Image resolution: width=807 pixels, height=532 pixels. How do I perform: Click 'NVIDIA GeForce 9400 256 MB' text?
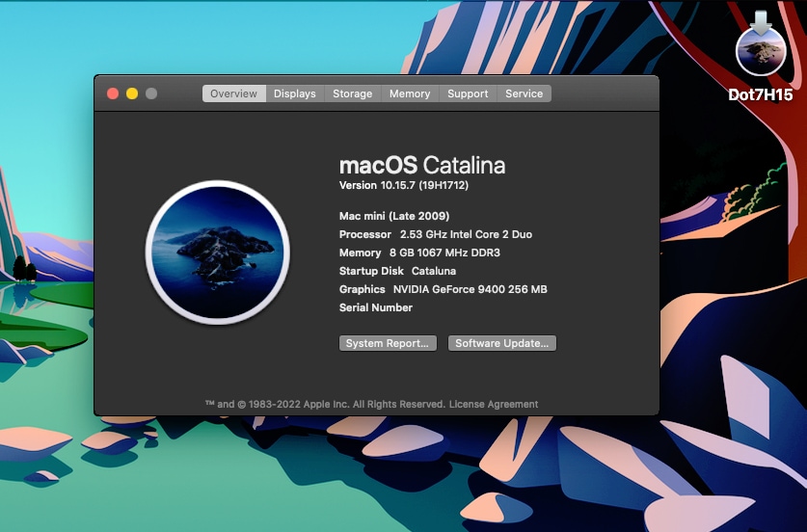(x=471, y=289)
